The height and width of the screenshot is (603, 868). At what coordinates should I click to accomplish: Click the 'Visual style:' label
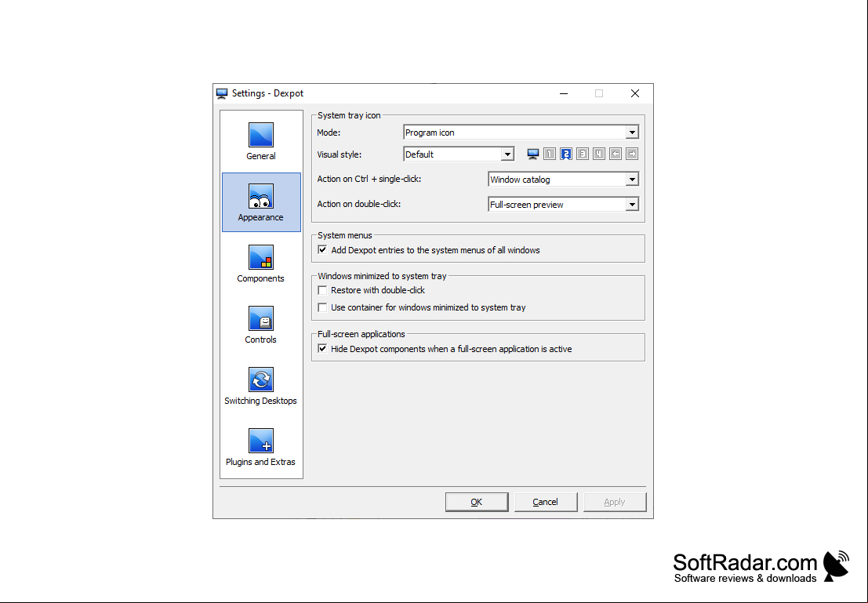click(339, 154)
